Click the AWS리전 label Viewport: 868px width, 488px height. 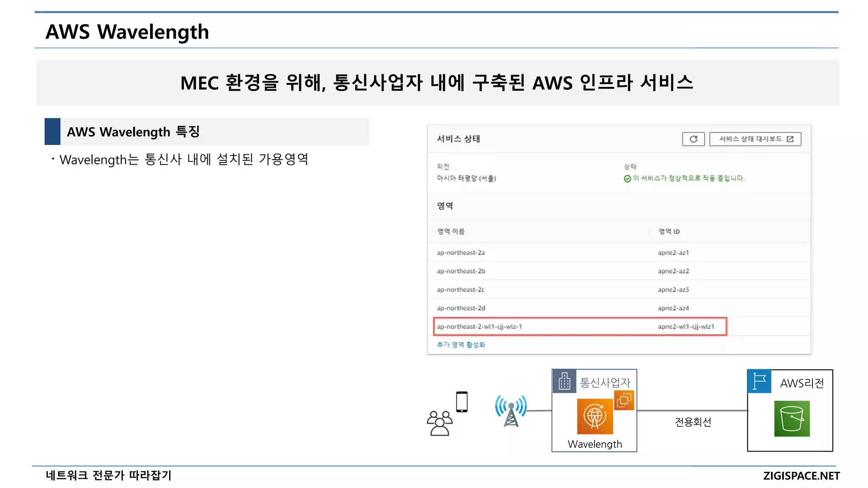pyautogui.click(x=802, y=383)
